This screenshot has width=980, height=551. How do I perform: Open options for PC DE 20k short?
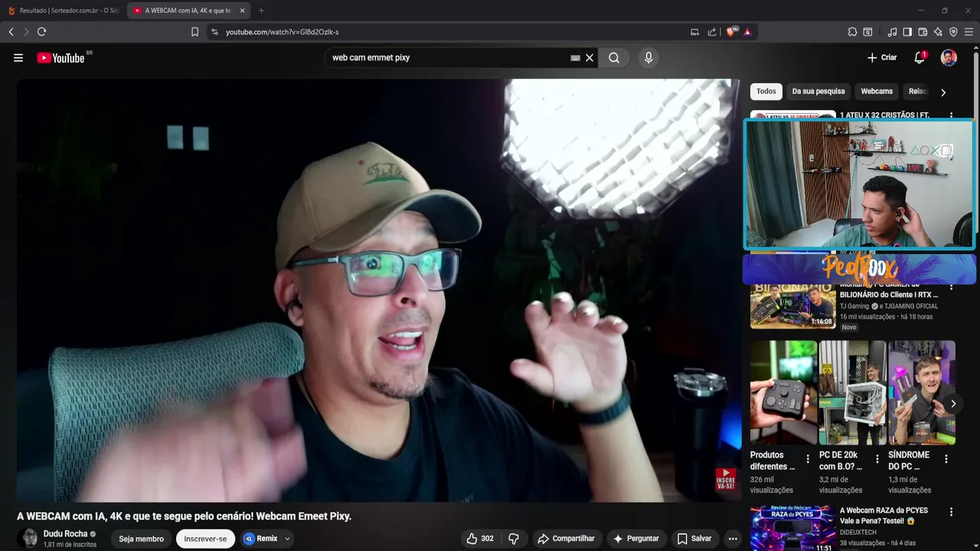(x=877, y=459)
